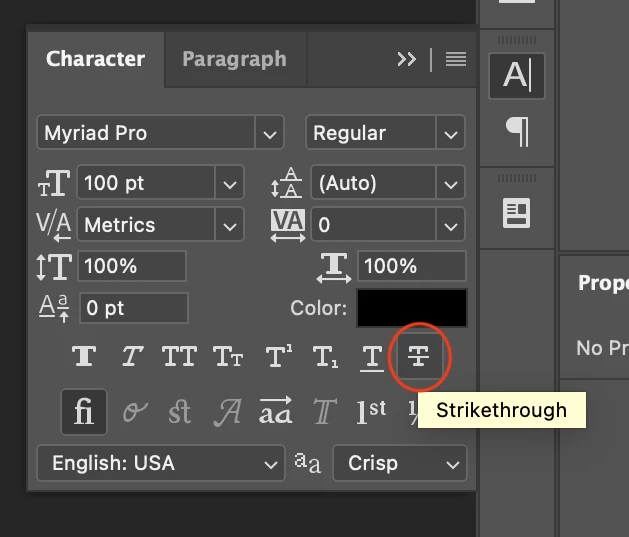Click the vertical scale icon

pos(54,267)
